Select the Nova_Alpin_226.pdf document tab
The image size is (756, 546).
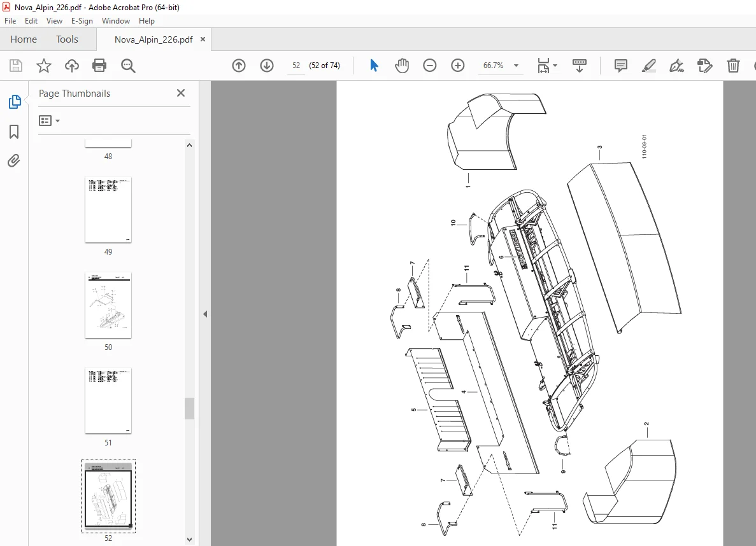(x=153, y=39)
